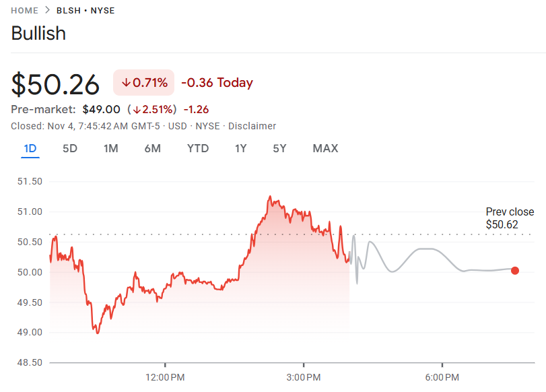Click the red down arrow in 0.71% badge
Image resolution: width=546 pixels, height=392 pixels.
pos(127,82)
